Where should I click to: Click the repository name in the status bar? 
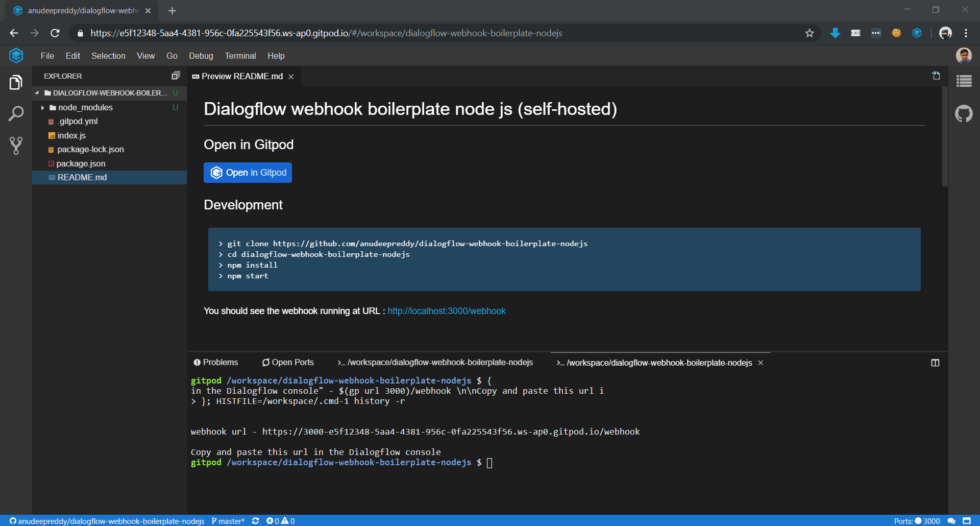pyautogui.click(x=107, y=521)
